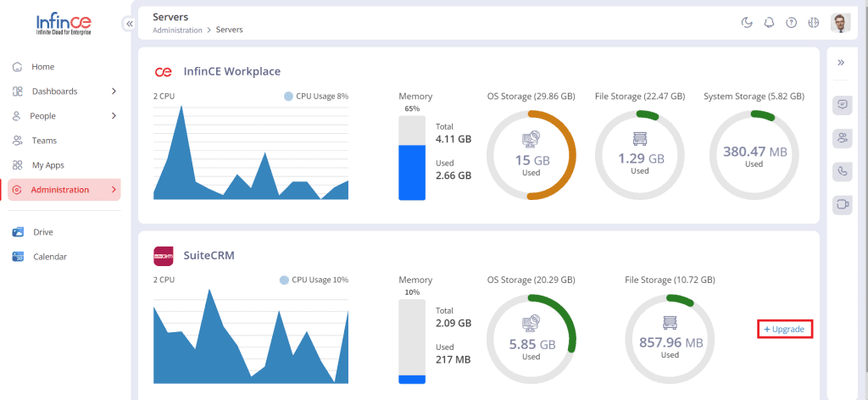868x400 pixels.
Task: Toggle CPU Usage 8% legend marker
Action: (x=288, y=97)
